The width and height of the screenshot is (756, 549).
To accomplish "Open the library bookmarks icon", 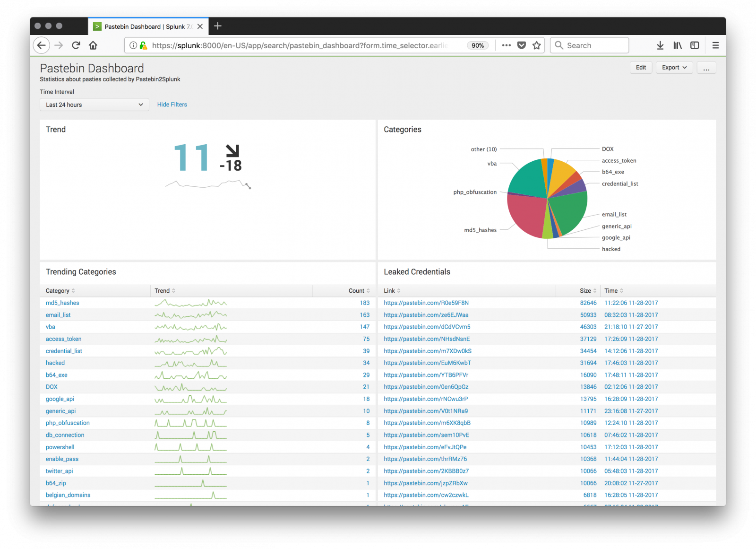I will [x=678, y=45].
